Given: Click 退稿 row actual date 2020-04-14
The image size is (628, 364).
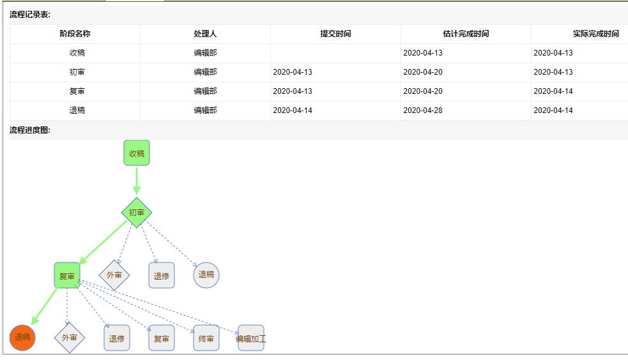Looking at the screenshot, I should pos(553,110).
